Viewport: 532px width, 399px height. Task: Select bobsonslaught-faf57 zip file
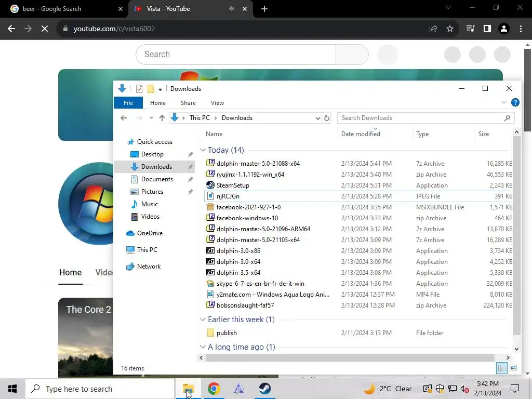245,305
